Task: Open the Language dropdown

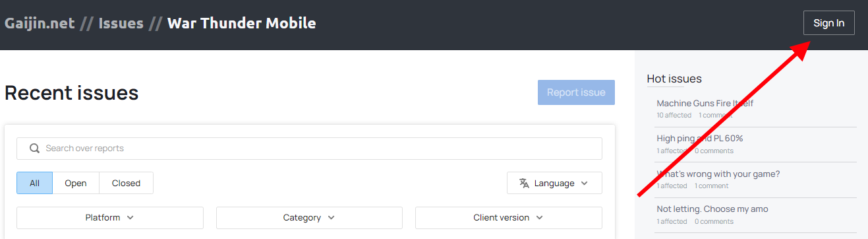Action: pos(554,183)
